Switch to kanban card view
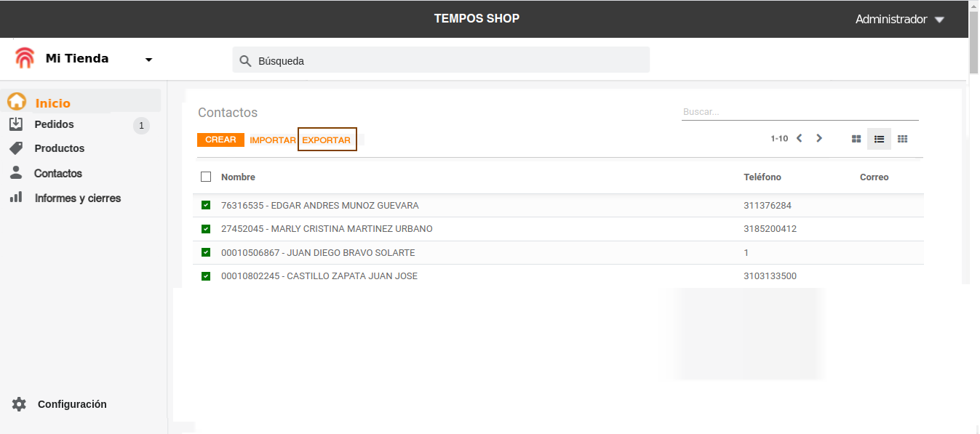This screenshot has width=980, height=434. point(856,139)
